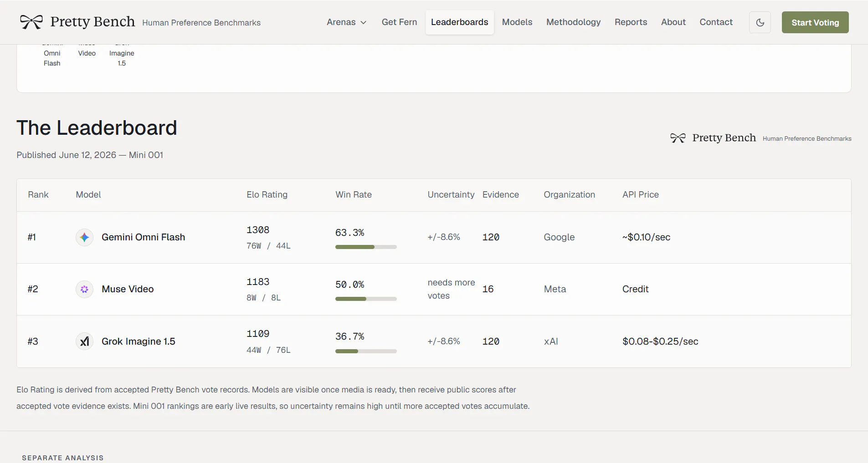Click the 'needs more votes' uncertainty cell
This screenshot has width=868, height=463.
[x=451, y=289]
